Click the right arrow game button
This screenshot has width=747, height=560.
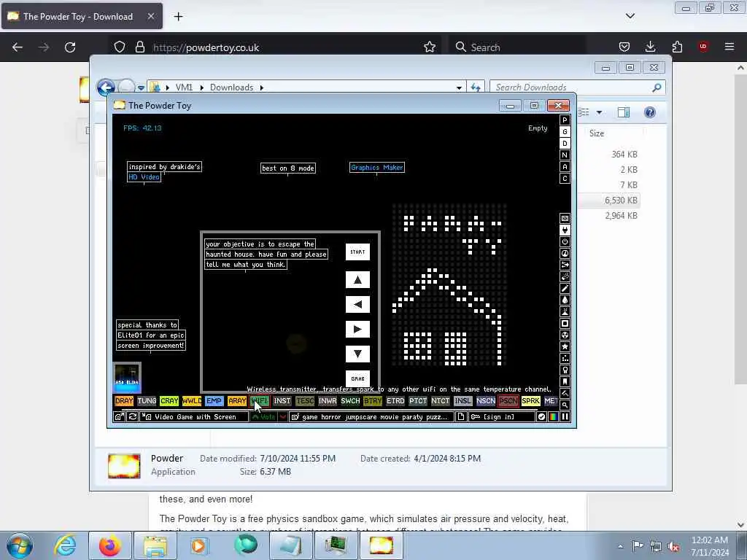[357, 329]
